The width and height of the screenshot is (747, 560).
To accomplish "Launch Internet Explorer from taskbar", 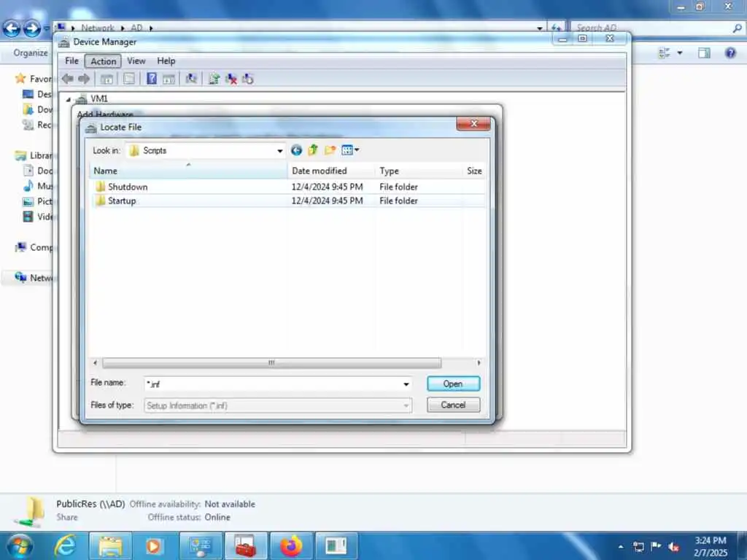I will pos(65,545).
